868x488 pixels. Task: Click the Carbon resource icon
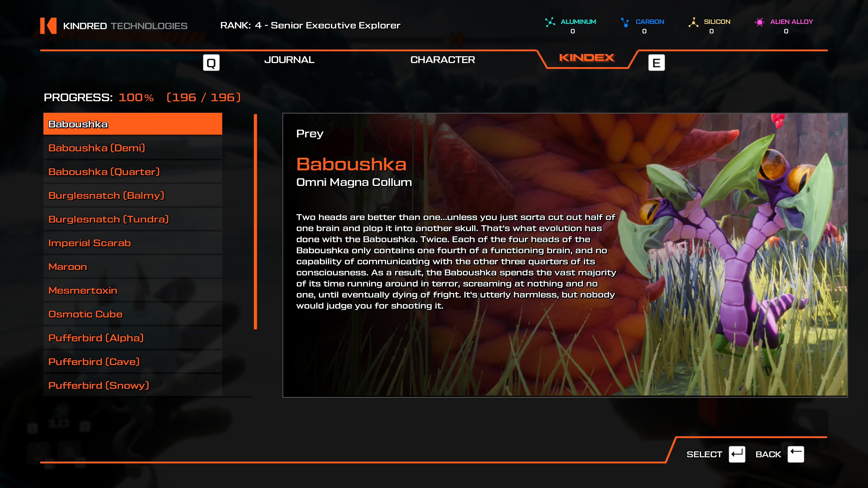[625, 22]
